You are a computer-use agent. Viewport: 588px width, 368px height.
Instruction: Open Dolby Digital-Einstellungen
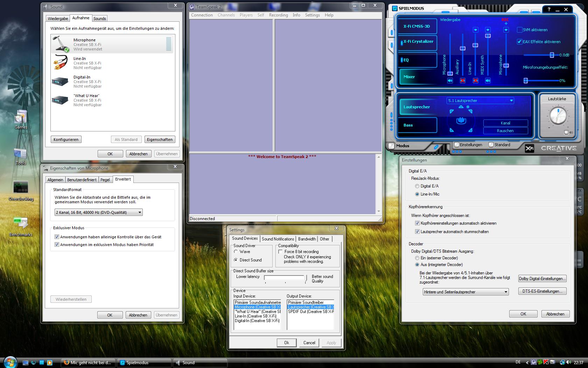[542, 279]
